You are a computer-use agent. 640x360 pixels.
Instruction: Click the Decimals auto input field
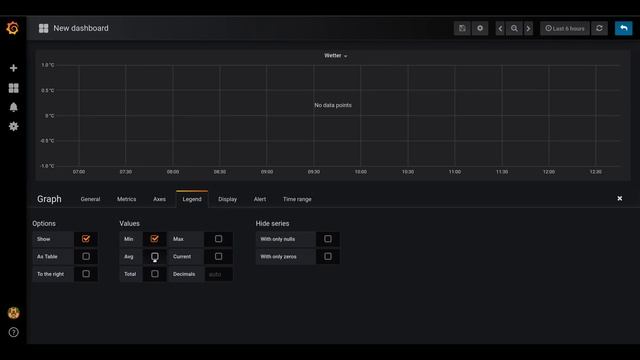point(218,274)
